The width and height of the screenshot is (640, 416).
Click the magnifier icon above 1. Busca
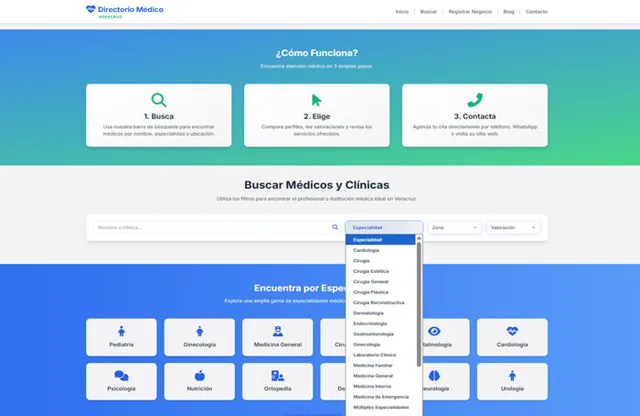158,100
